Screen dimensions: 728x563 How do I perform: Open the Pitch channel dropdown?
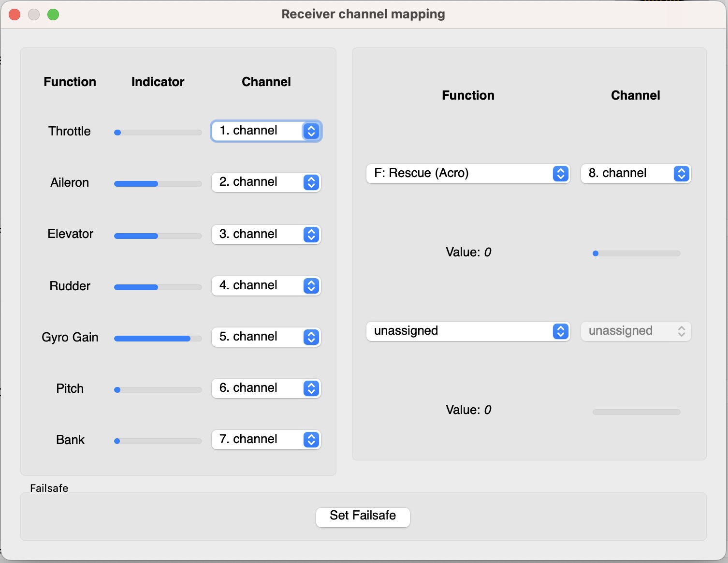pos(266,388)
